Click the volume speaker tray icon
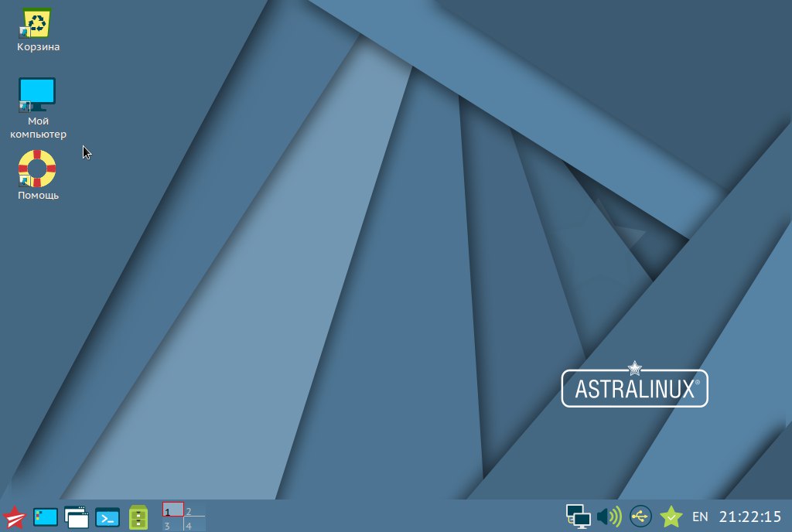This screenshot has width=792, height=532. (609, 517)
